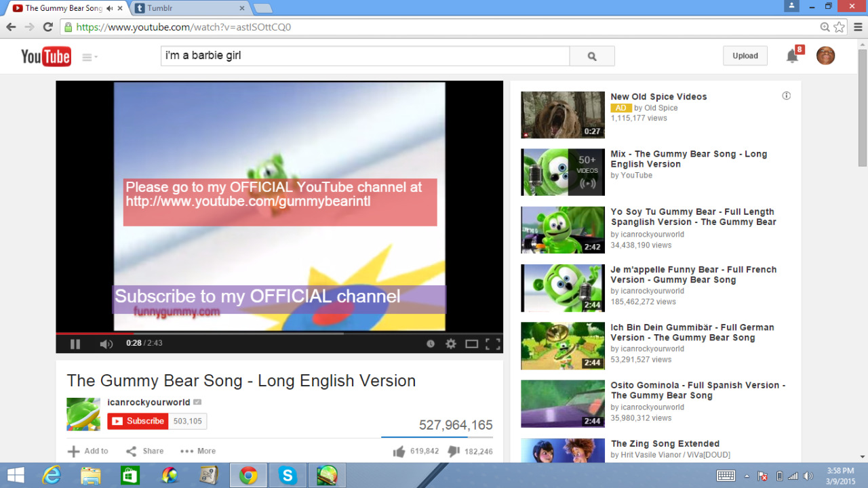Click the Upload button

pos(745,56)
